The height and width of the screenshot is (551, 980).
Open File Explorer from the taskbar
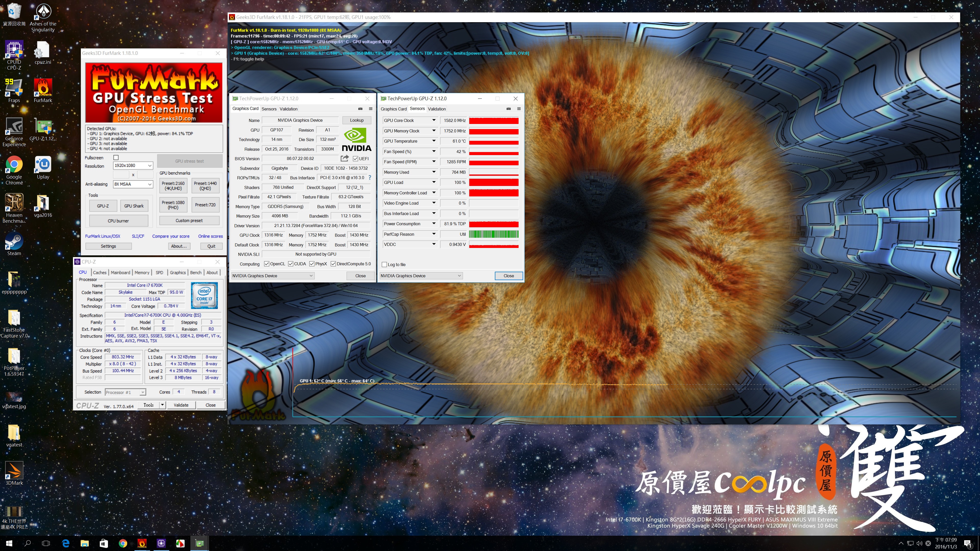pyautogui.click(x=84, y=543)
